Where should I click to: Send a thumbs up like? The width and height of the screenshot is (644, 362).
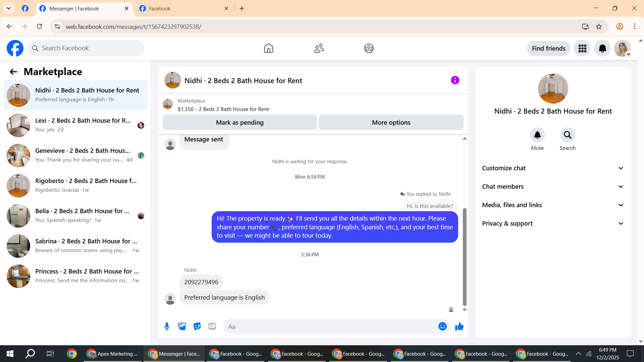[x=459, y=326]
